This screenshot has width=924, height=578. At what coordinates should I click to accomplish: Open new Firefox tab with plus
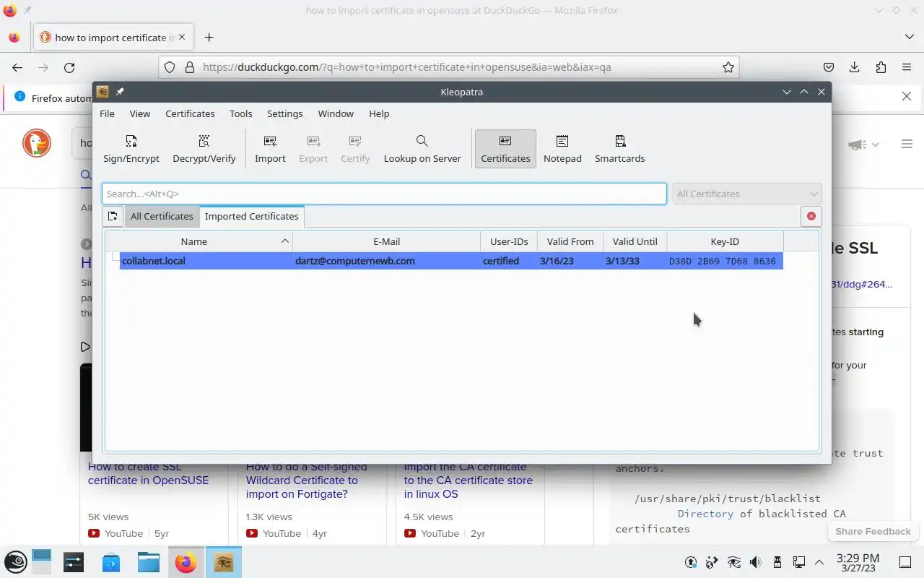pyautogui.click(x=209, y=38)
